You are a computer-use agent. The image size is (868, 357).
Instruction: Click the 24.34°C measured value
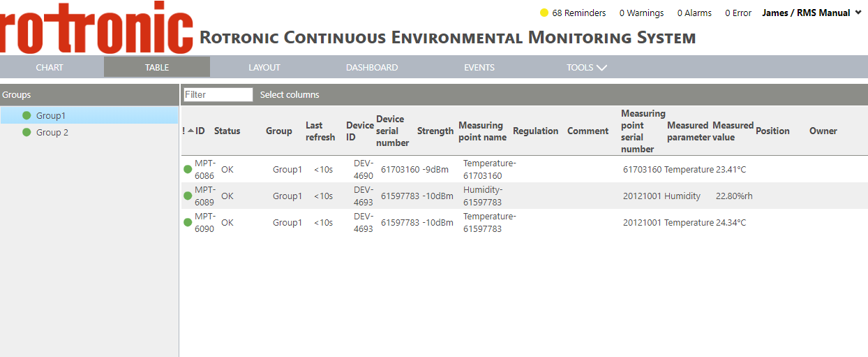pos(731,222)
